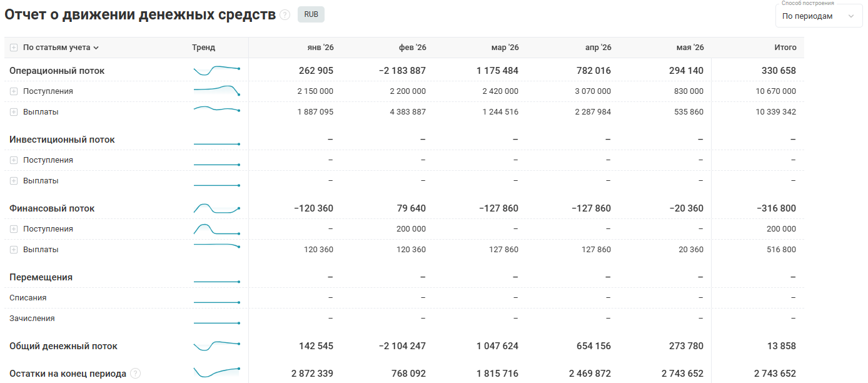Image resolution: width=868 pixels, height=383 pixels.
Task: Click the 'янв '26' column header
Action: (x=320, y=48)
